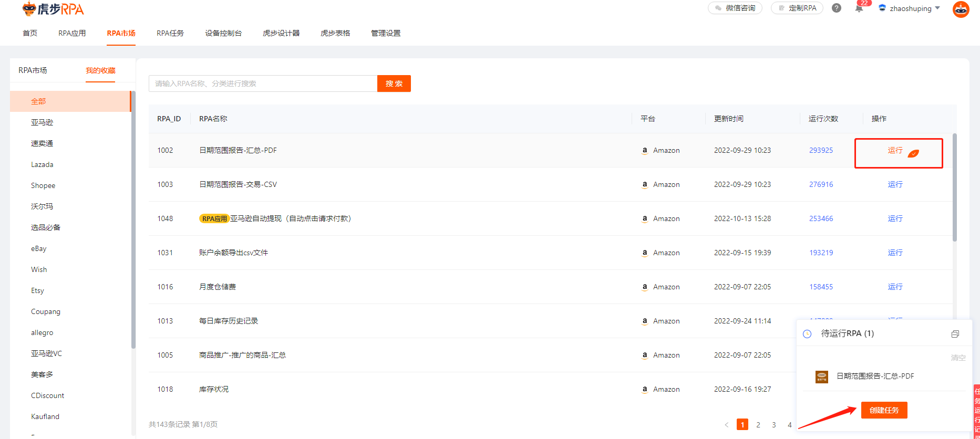Click the 创建任务 button
The height and width of the screenshot is (439, 980).
point(884,410)
